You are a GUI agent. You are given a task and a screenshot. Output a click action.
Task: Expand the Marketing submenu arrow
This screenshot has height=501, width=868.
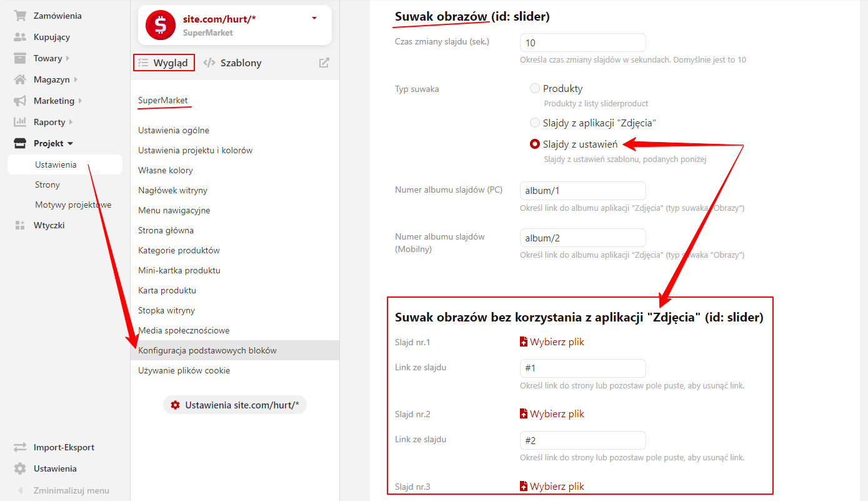(80, 101)
